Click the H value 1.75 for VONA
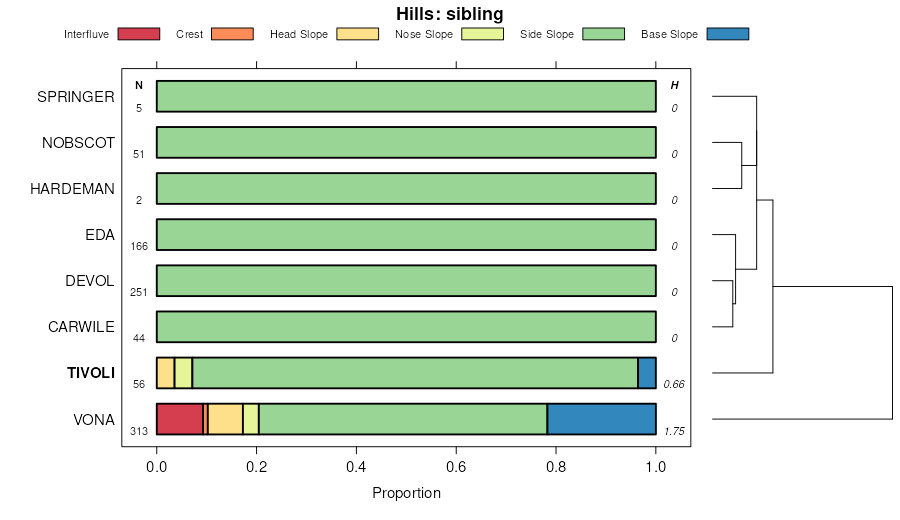The height and width of the screenshot is (520, 900). click(674, 430)
